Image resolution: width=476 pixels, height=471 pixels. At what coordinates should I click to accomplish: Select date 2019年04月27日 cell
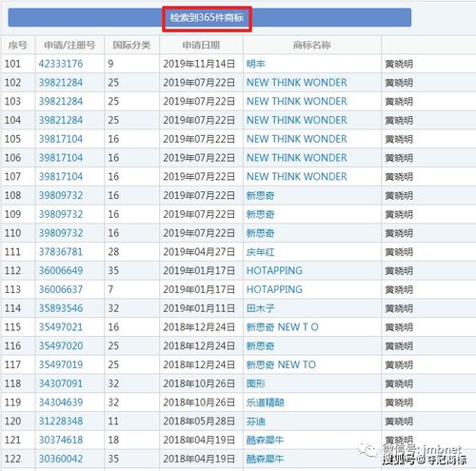(199, 252)
